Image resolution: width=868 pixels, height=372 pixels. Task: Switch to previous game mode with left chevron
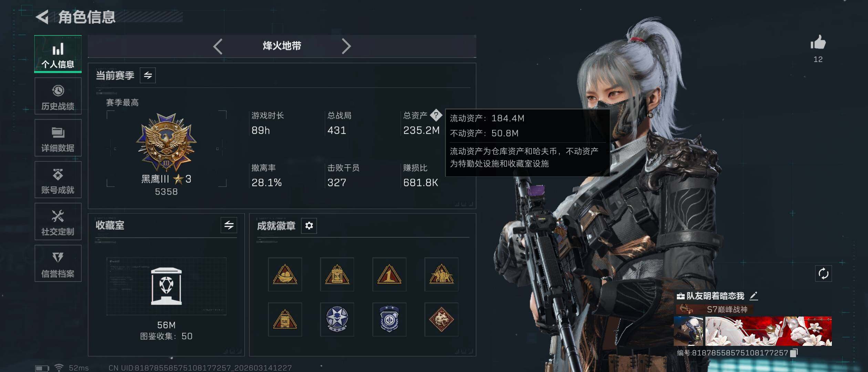point(218,46)
